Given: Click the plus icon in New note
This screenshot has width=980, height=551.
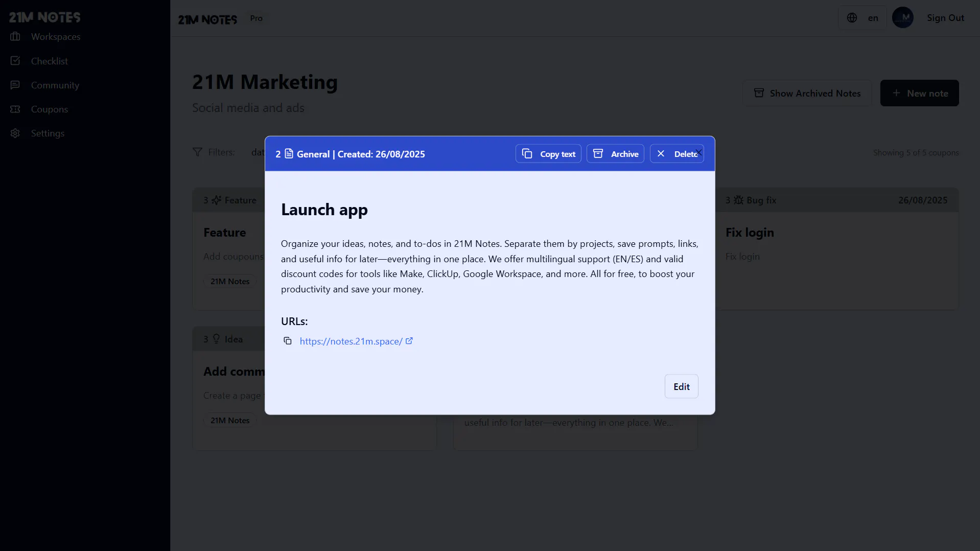Looking at the screenshot, I should (x=896, y=93).
